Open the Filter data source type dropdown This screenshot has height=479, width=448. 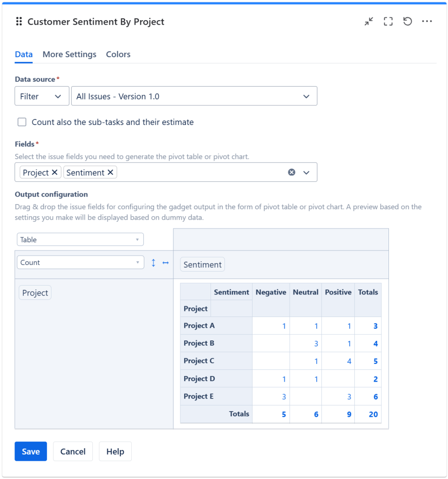pyautogui.click(x=42, y=96)
